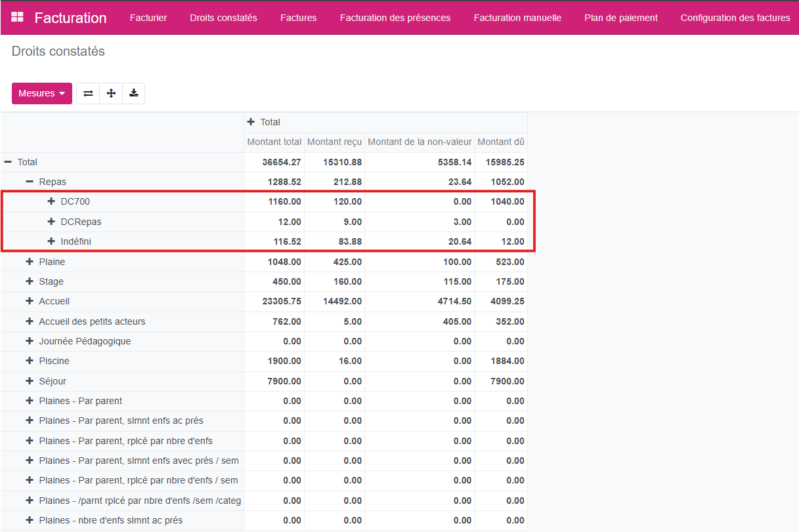Viewport: 799px width, 532px height.
Task: Expand the Total column header plus
Action: [250, 122]
